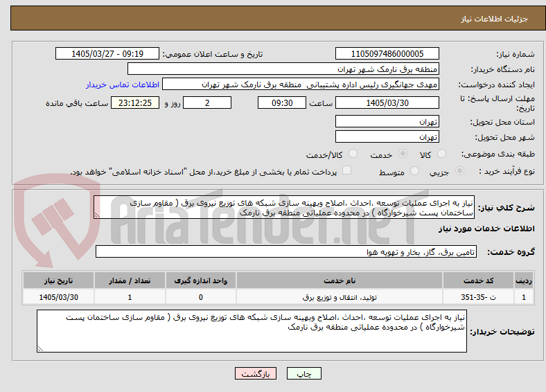
Task: Open the buyer contact info link
Action: (x=123, y=84)
